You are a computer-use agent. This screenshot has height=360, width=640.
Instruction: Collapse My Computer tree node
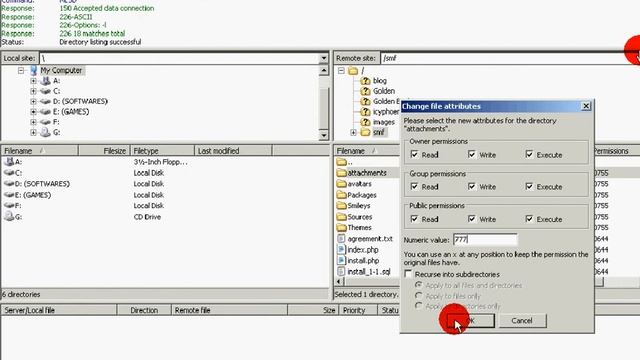coord(21,71)
